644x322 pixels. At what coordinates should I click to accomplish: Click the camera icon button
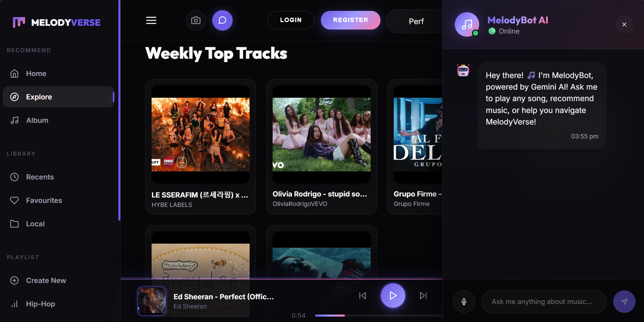196,20
